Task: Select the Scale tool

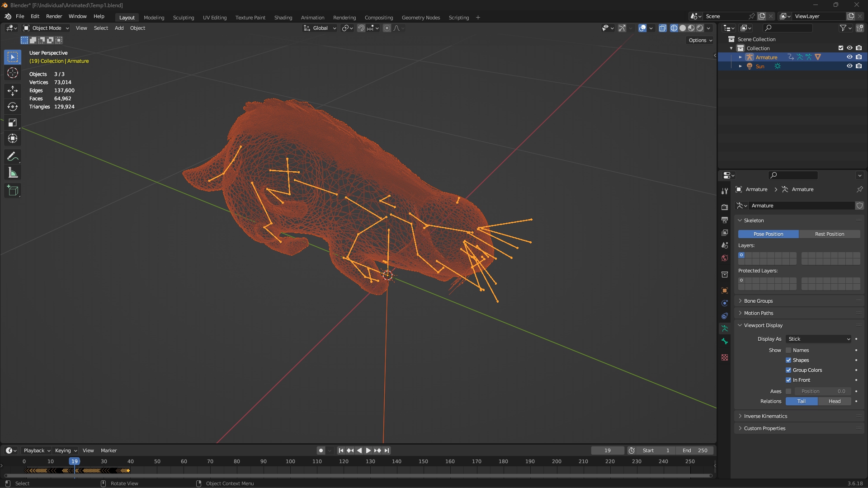Action: [x=13, y=123]
